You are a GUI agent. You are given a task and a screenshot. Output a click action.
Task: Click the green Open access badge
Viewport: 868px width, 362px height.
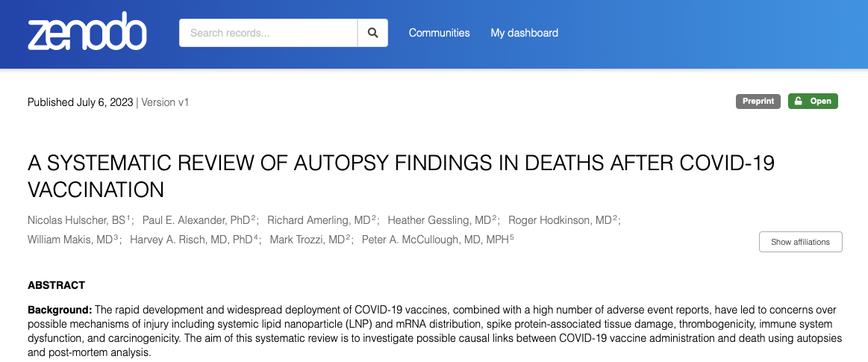pos(814,102)
